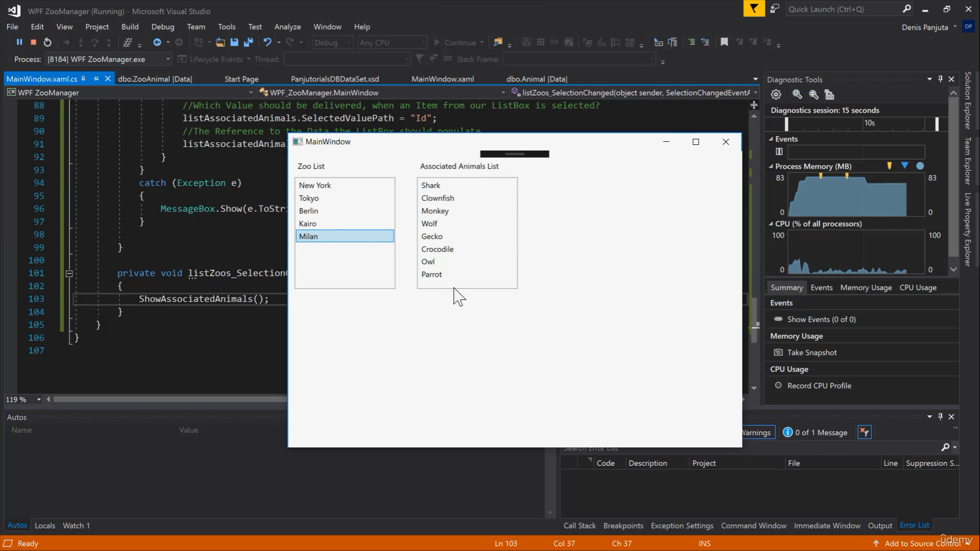Image resolution: width=980 pixels, height=551 pixels.
Task: Open the Debug menu
Action: pyautogui.click(x=163, y=27)
